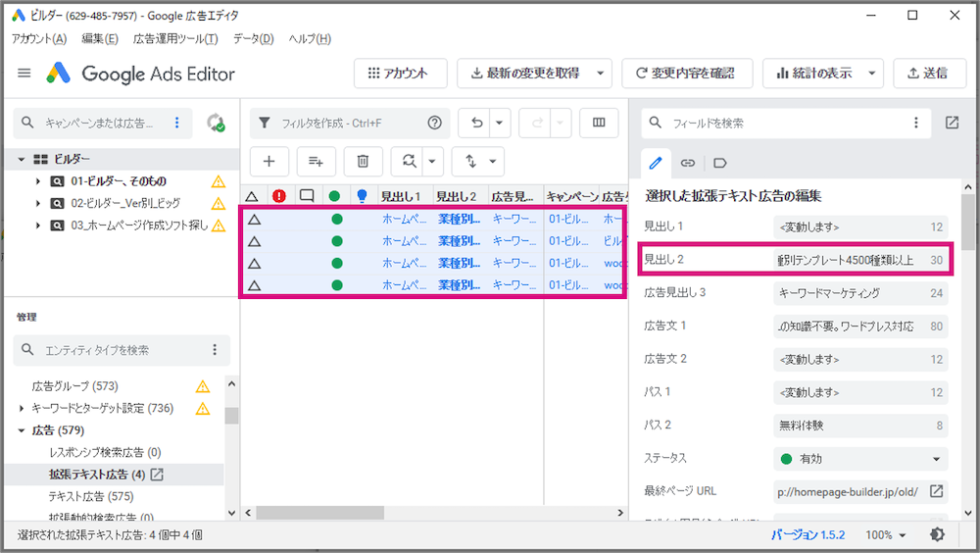Expand キーワードとターゲット設定 (736) node
Screen dimensions: 980x553
click(22, 409)
